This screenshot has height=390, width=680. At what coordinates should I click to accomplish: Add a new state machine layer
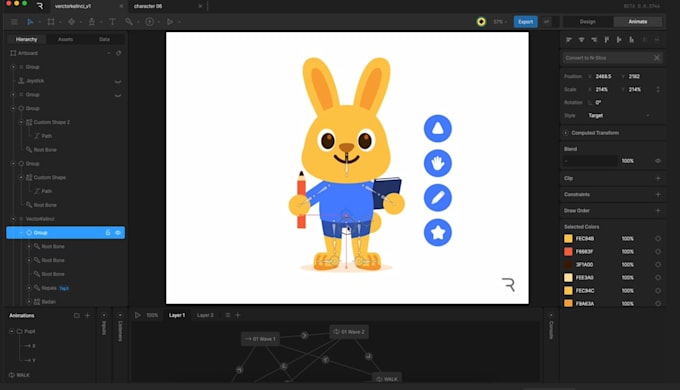tap(238, 315)
